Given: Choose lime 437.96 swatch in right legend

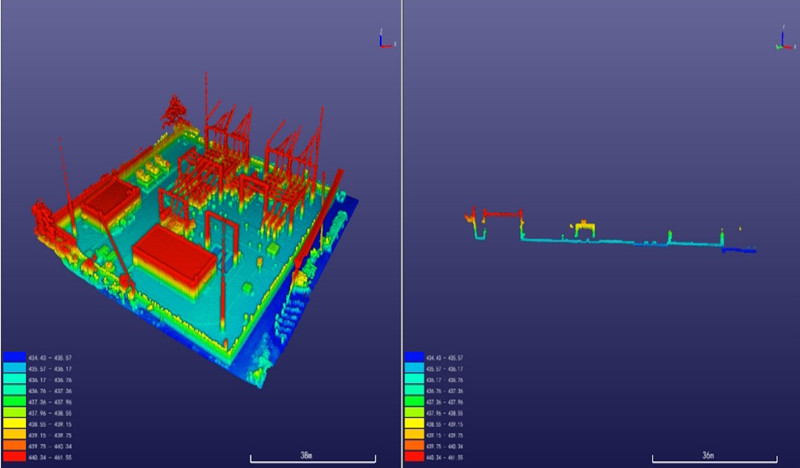Looking at the screenshot, I should pos(416,414).
